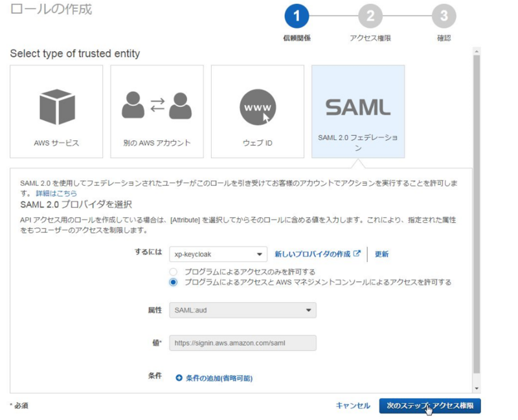Image resolution: width=518 pixels, height=420 pixels.
Task: Click the 条件 label
Action: click(155, 376)
